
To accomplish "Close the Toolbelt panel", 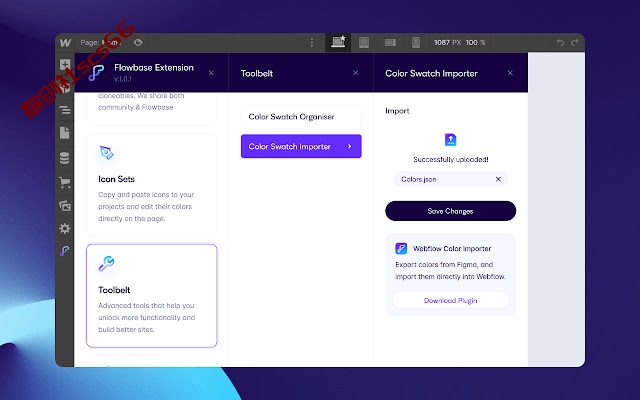I will click(356, 73).
